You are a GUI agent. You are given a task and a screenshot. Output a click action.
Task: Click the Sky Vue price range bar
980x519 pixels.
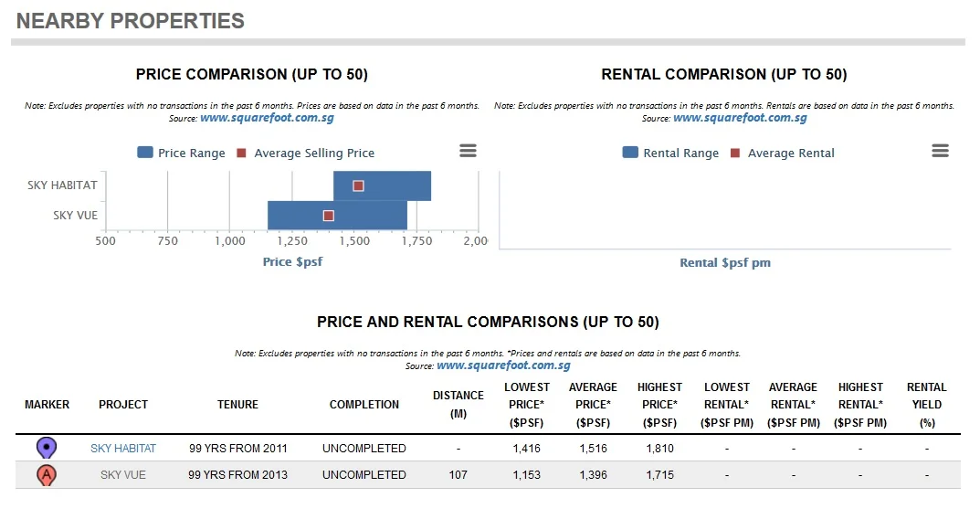(338, 216)
